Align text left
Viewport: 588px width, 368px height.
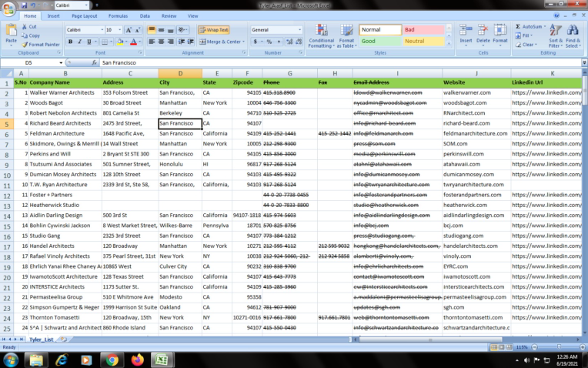(x=152, y=42)
